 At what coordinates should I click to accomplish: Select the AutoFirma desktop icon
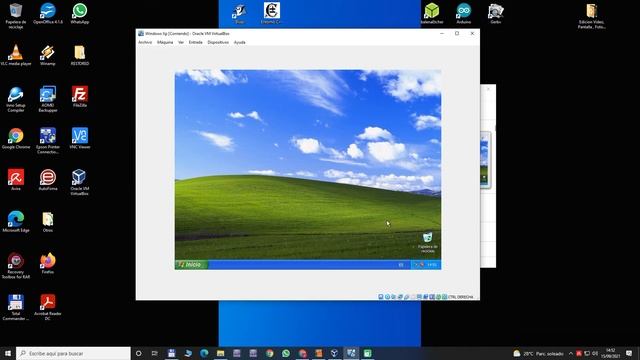point(48,180)
